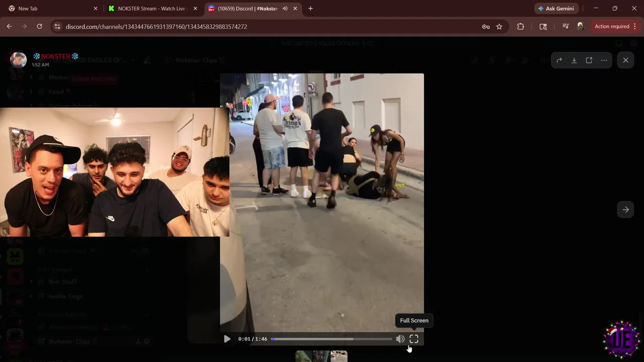Select the first thumbnail below the video
The height and width of the screenshot is (362, 644).
click(303, 356)
